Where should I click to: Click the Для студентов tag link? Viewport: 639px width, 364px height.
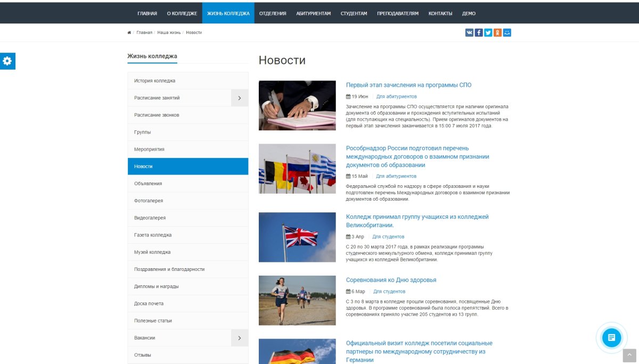point(389,236)
